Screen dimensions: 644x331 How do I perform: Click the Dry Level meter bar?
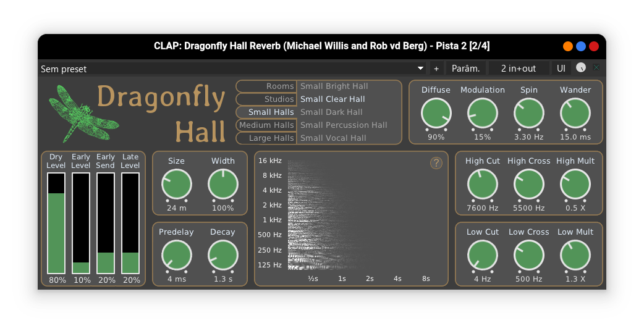(x=56, y=223)
